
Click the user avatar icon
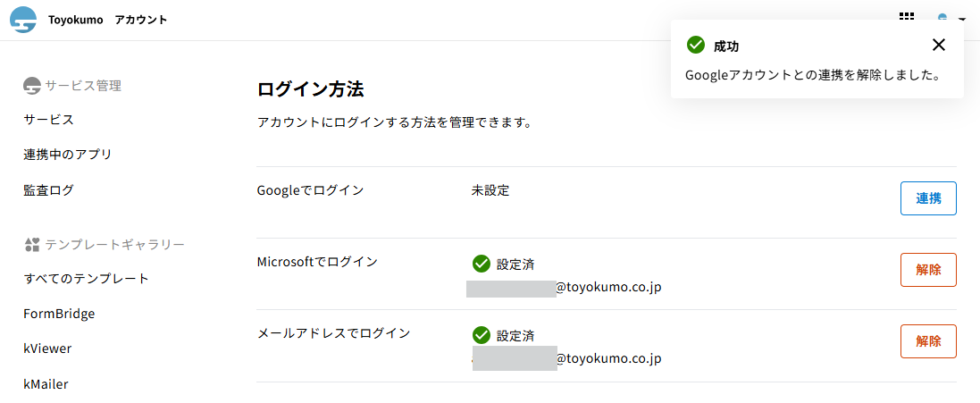click(x=942, y=17)
